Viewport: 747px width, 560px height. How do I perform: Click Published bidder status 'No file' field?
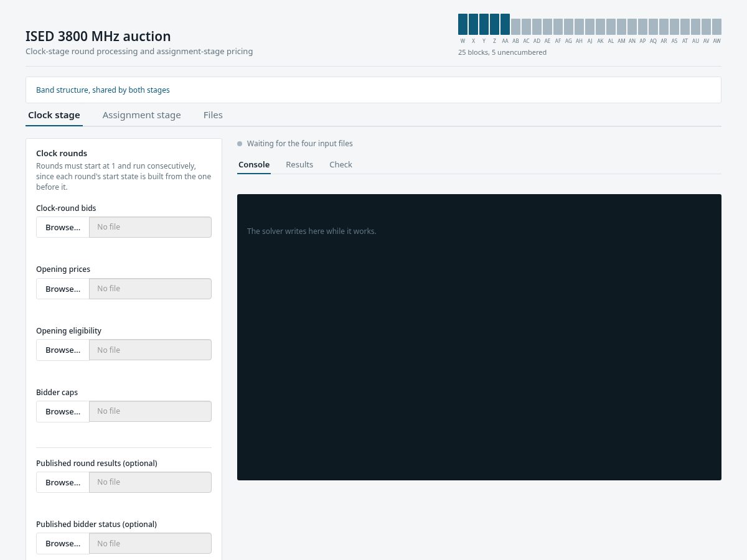[x=150, y=543]
